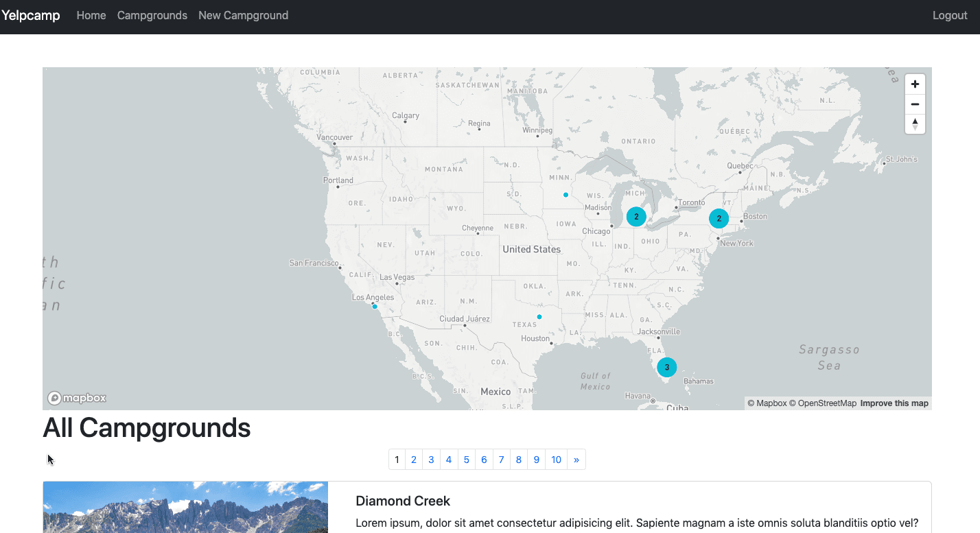Expand the 2-campground cluster near New York

pyautogui.click(x=719, y=219)
